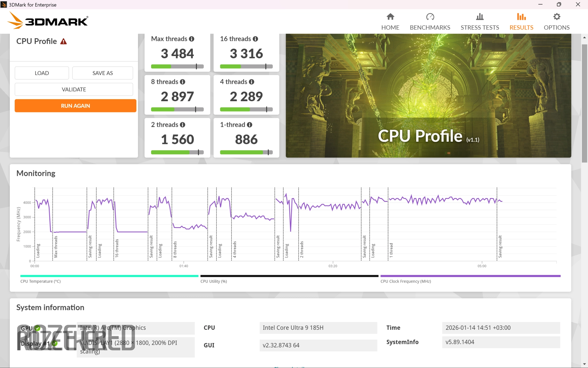Click the vertical scrollbar down arrow

pos(584,364)
